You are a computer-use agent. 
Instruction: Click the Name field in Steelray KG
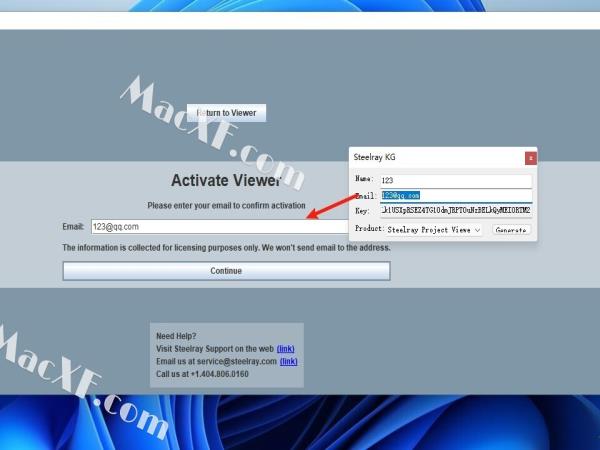[x=456, y=181]
